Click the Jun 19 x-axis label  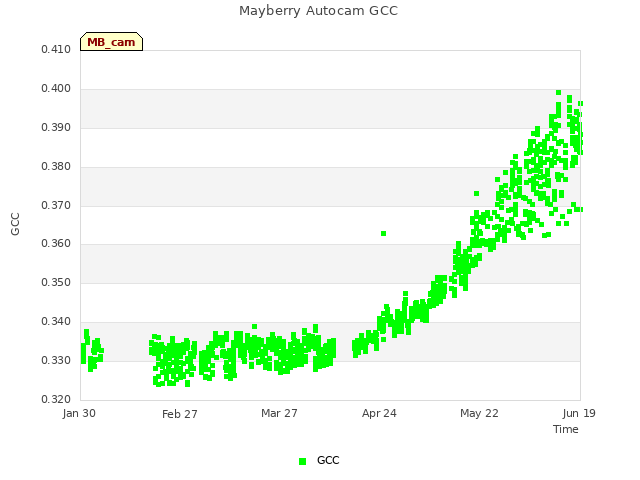click(579, 413)
